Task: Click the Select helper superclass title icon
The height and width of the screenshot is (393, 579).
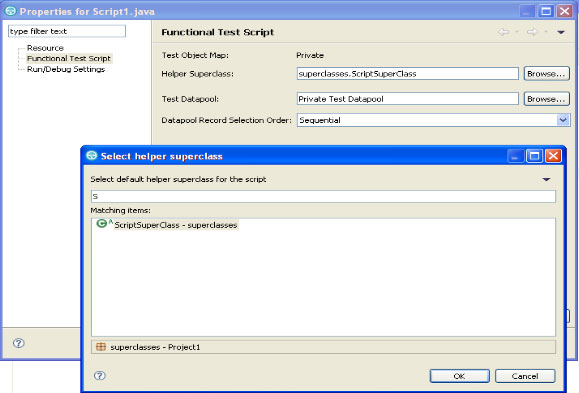Action: (x=92, y=156)
